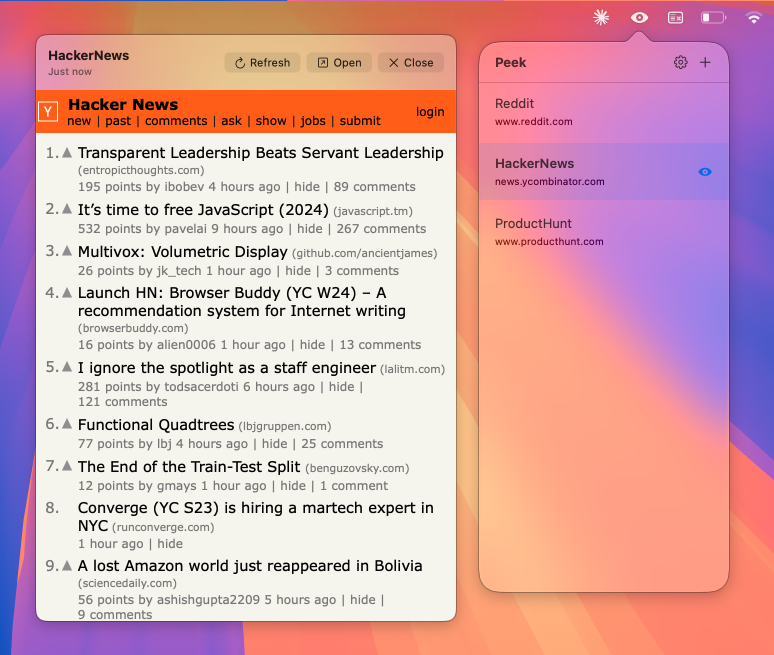
Task: Upvote It's time to free JavaScript story
Action: pos(67,209)
